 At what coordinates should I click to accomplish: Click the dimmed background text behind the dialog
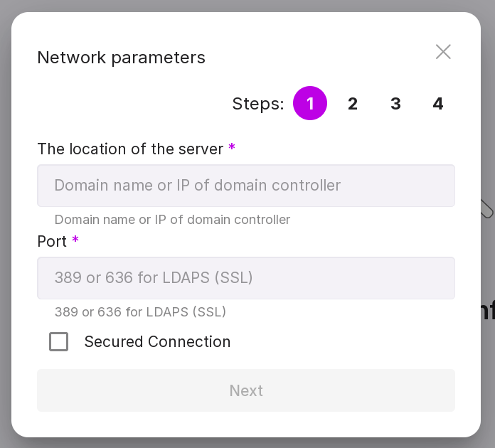[488, 311]
